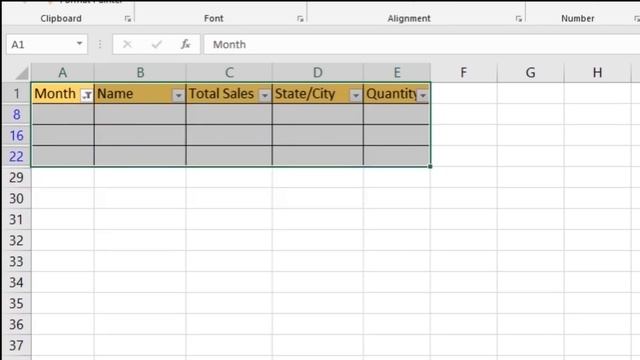Click the State/City header cell text
The image size is (640, 360).
[x=305, y=94]
